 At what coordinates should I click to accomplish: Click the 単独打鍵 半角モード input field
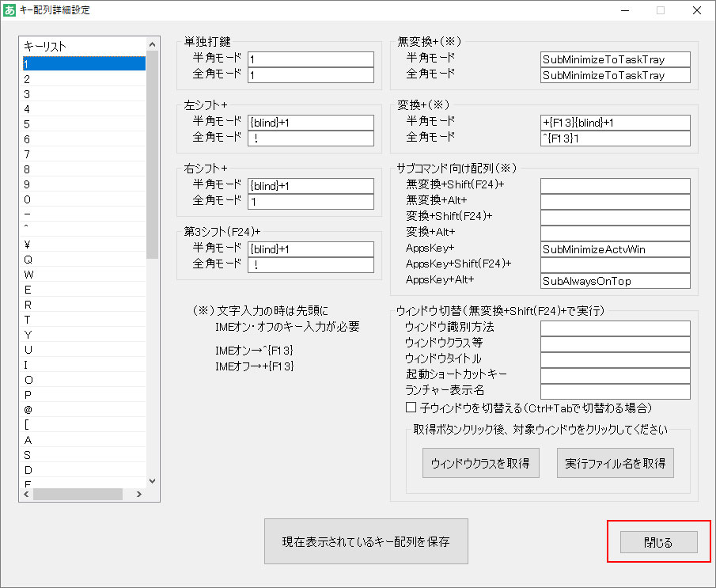310,59
